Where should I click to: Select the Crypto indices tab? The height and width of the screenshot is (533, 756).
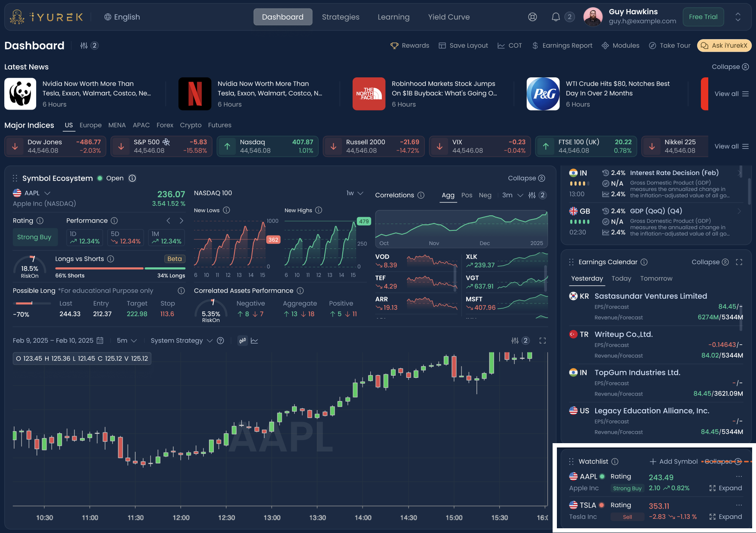[x=191, y=125]
